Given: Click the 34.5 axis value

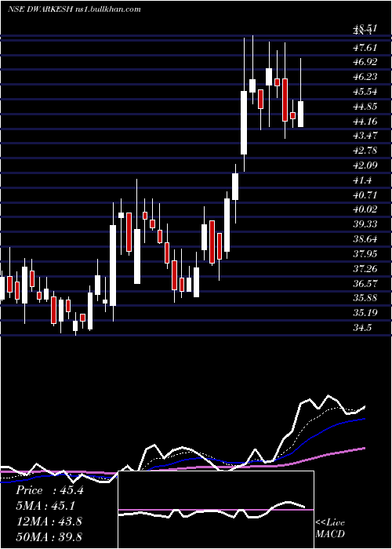Looking at the screenshot, I should [x=362, y=328].
